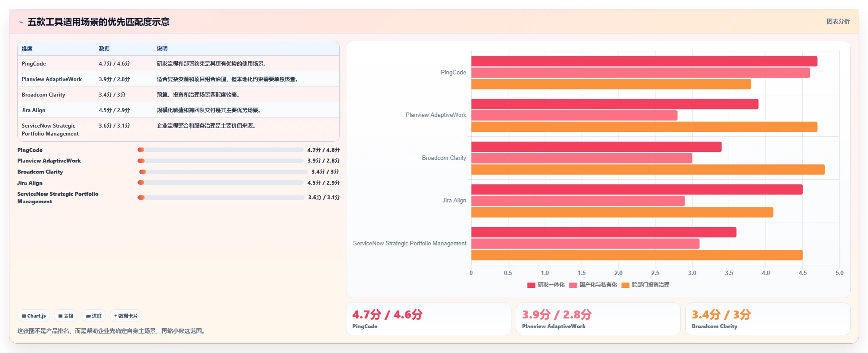
Task: Open the PingCode 4.7分 / 4.6分 data card
Action: tap(428, 319)
